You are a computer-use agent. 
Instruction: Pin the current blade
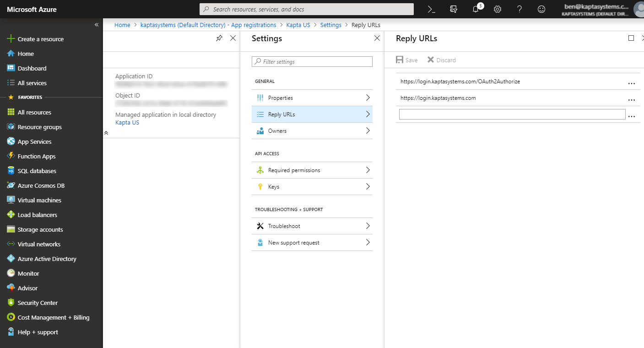[x=219, y=38]
